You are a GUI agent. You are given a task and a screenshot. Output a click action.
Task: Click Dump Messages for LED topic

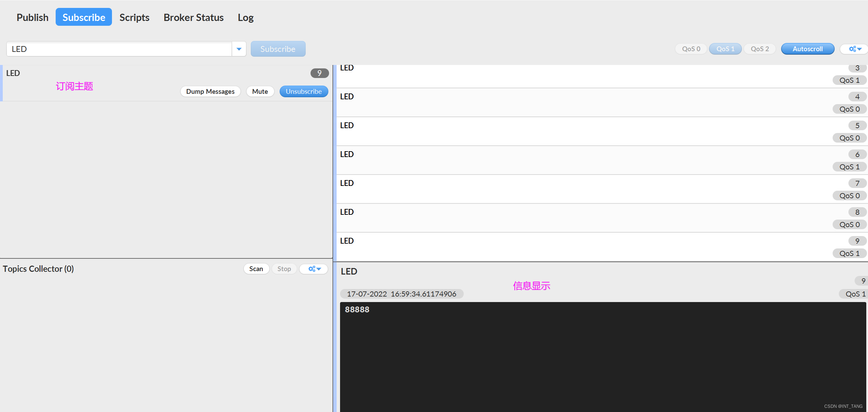[x=210, y=91]
